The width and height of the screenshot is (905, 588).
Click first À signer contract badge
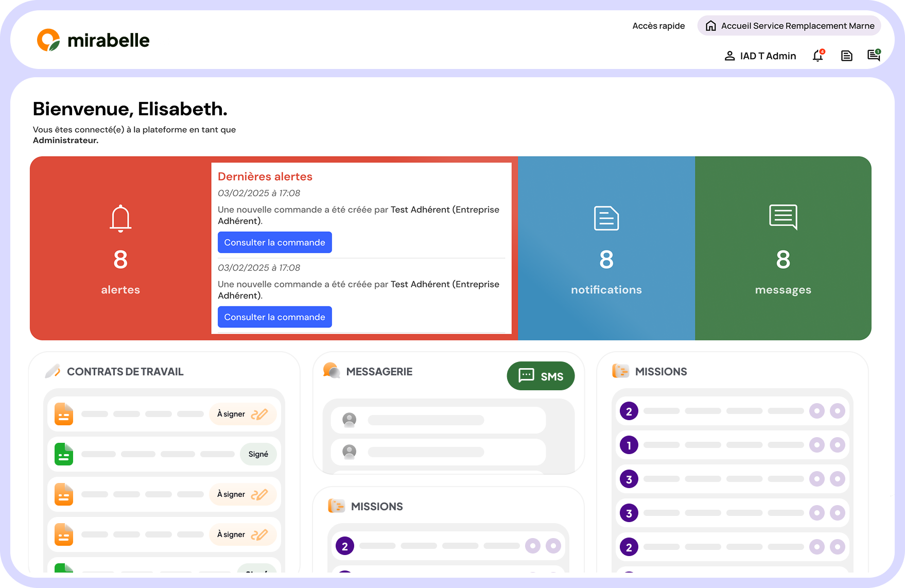pyautogui.click(x=242, y=414)
